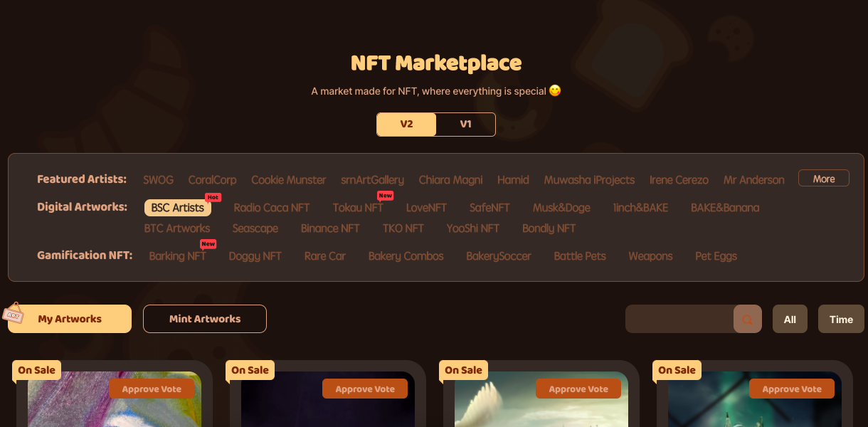Open SafeNFT category

coord(489,208)
